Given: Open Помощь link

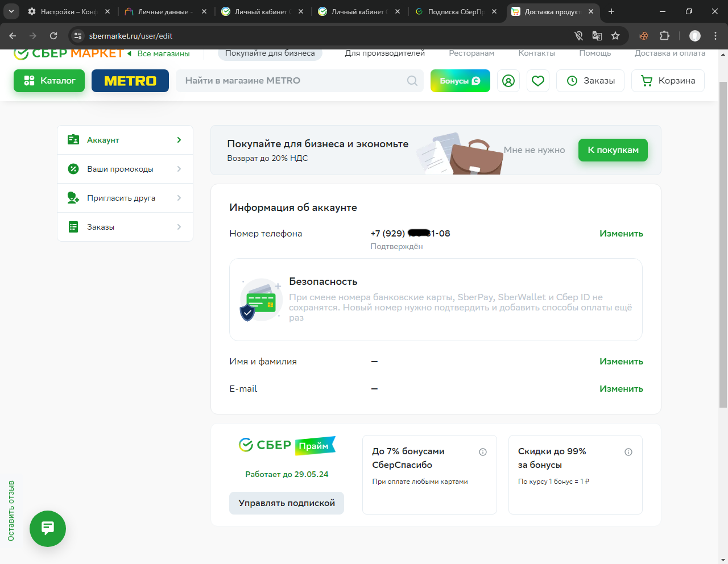Looking at the screenshot, I should 595,53.
